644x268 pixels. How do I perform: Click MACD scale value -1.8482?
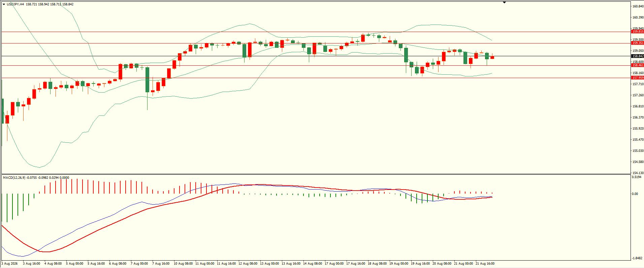(x=637, y=259)
